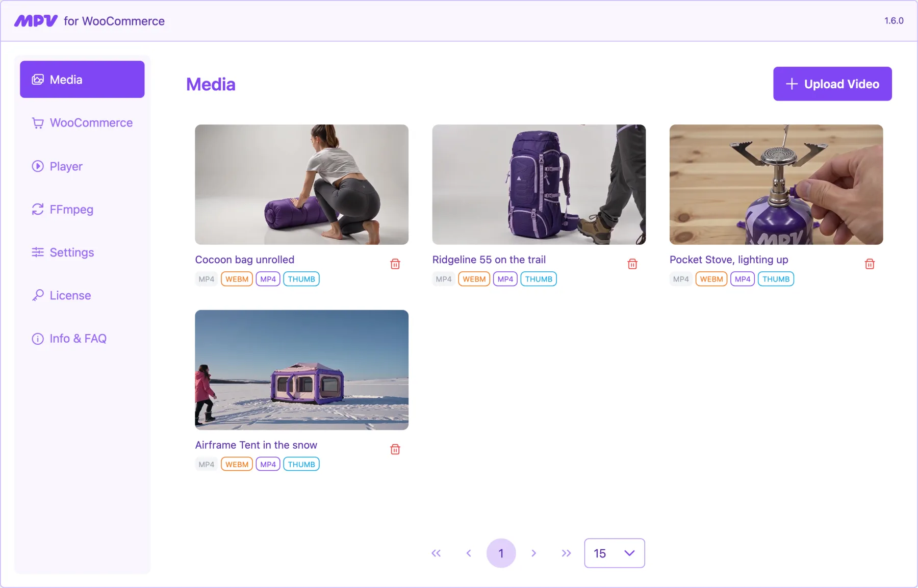Open the WooCommerce sidebar section
This screenshot has width=918, height=588.
pyautogui.click(x=82, y=123)
